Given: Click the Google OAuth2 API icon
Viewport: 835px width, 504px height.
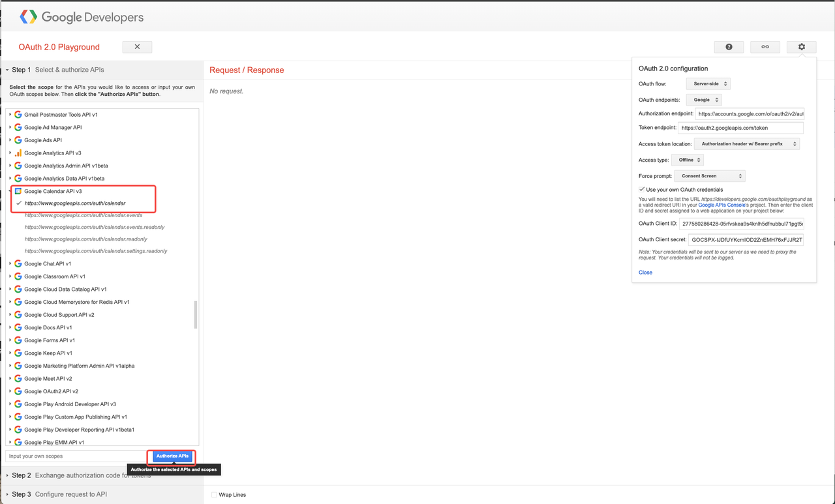Looking at the screenshot, I should coord(18,391).
